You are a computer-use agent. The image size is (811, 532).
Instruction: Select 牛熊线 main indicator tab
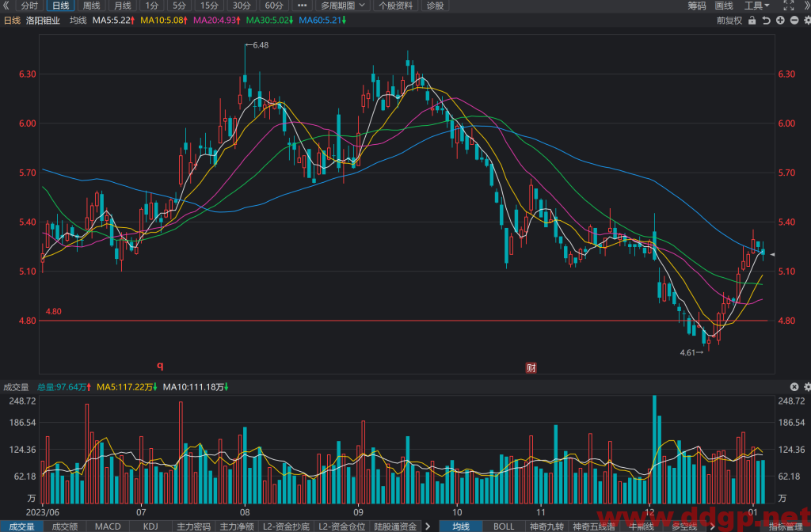coord(642,526)
